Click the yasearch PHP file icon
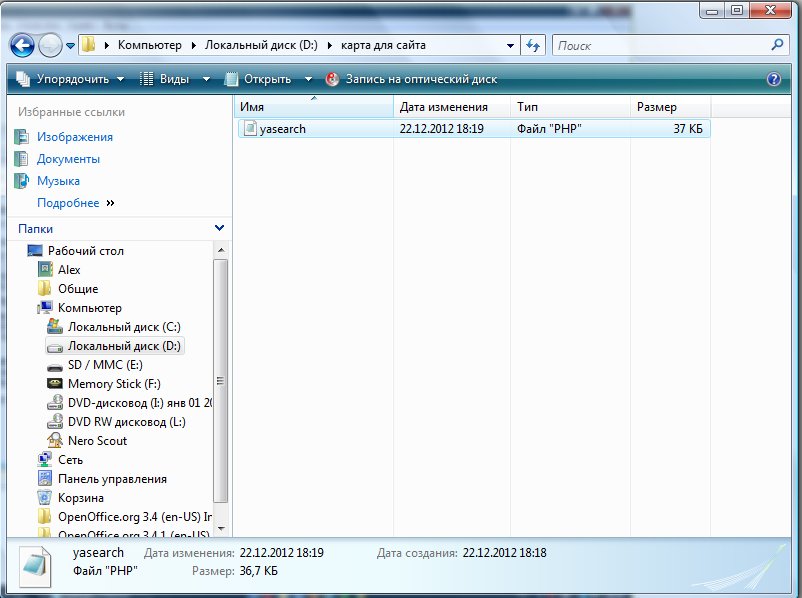The width and height of the screenshot is (802, 598). tap(250, 128)
